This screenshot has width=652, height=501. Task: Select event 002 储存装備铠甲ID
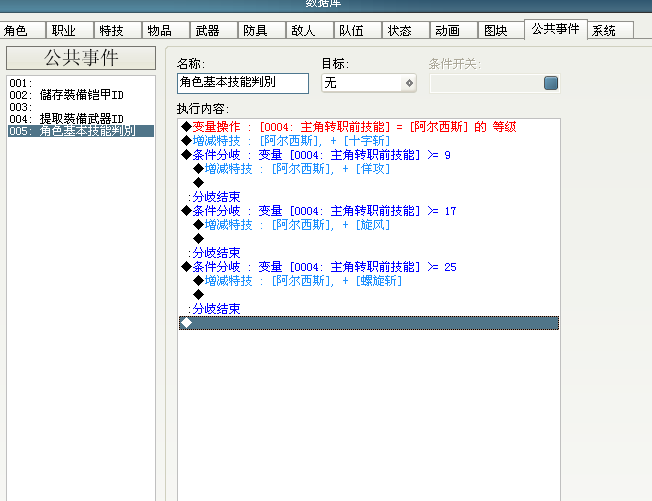pyautogui.click(x=81, y=95)
